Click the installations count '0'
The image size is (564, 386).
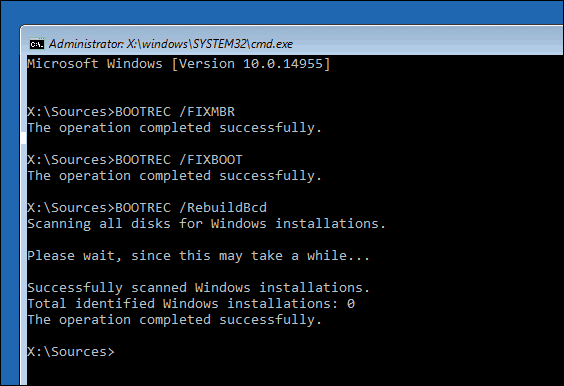click(x=351, y=304)
